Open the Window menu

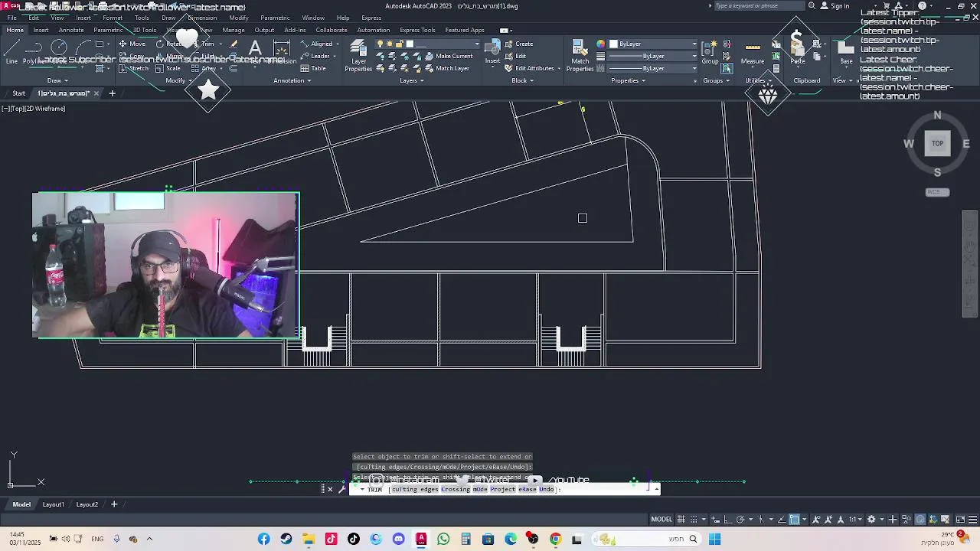313,18
